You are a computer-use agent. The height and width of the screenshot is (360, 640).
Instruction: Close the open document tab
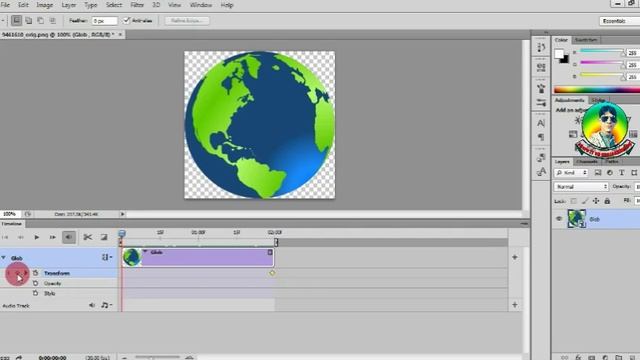point(120,35)
